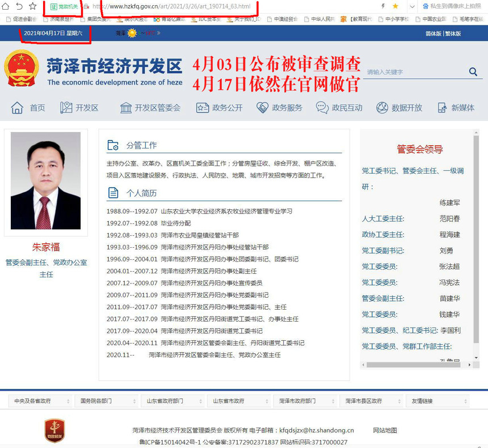Open the 开发区管委会 navigation item
488x448 pixels.
click(x=150, y=108)
